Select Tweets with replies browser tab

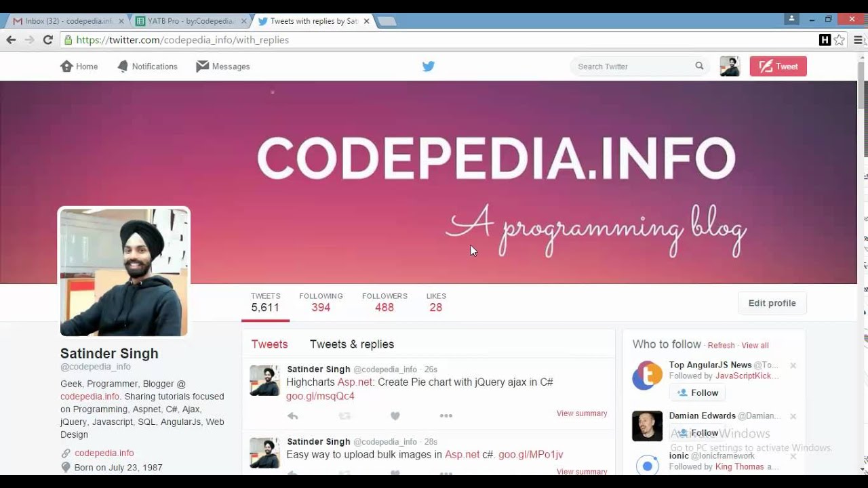(313, 21)
